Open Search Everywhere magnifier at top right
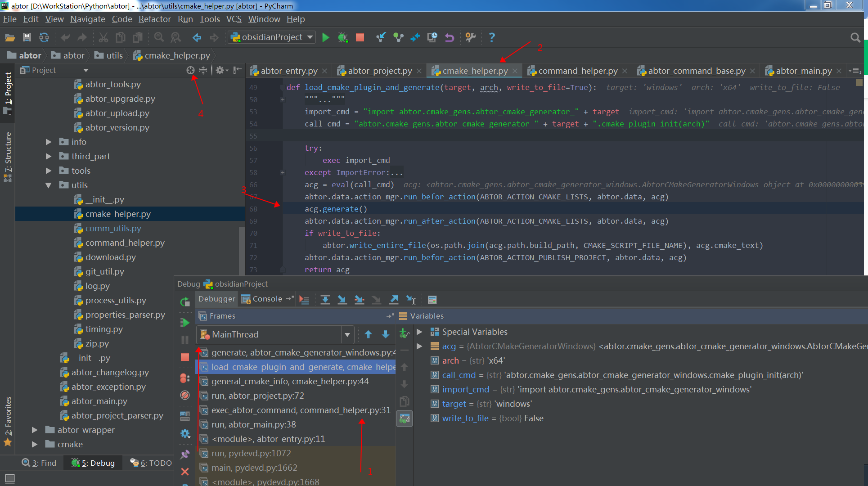Viewport: 868px width, 486px height. (x=855, y=38)
